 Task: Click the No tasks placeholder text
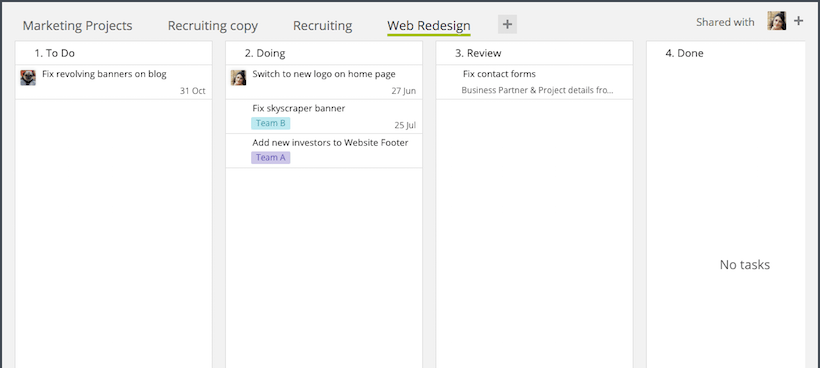745,264
